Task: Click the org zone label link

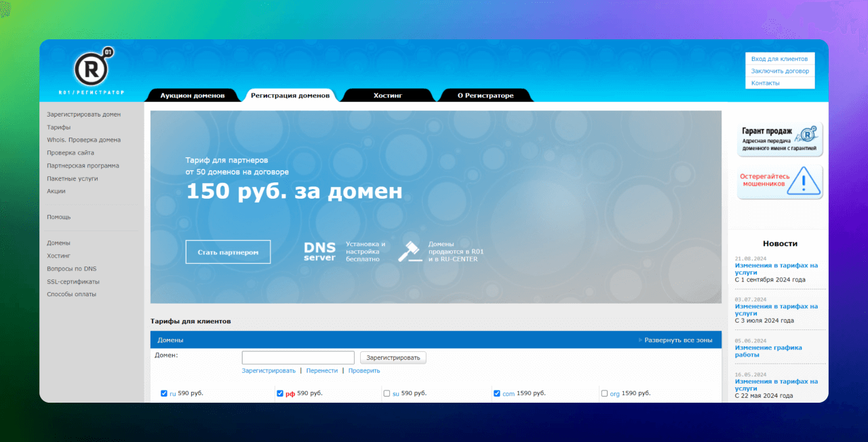Action: coord(615,394)
